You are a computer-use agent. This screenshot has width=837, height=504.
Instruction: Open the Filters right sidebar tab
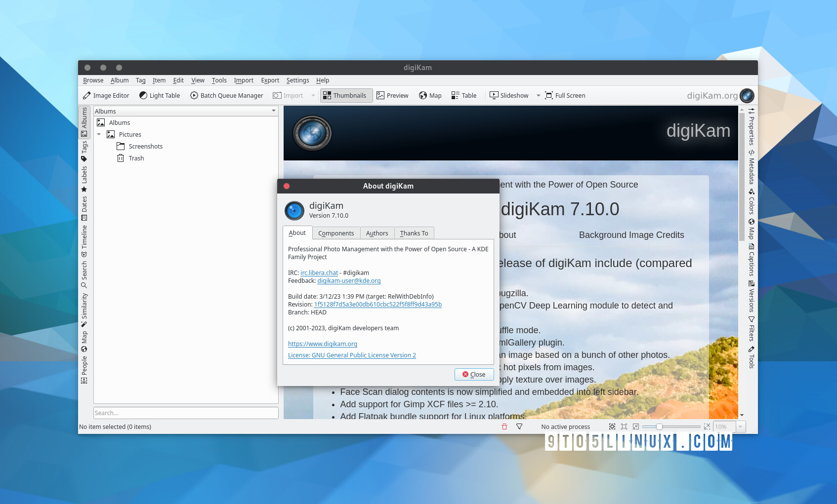coord(752,329)
